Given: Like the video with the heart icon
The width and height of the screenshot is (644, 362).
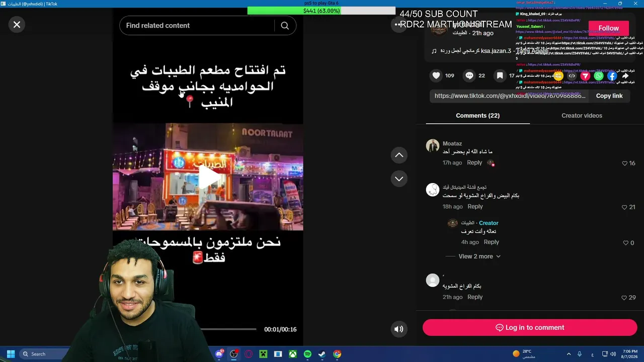Looking at the screenshot, I should point(436,75).
